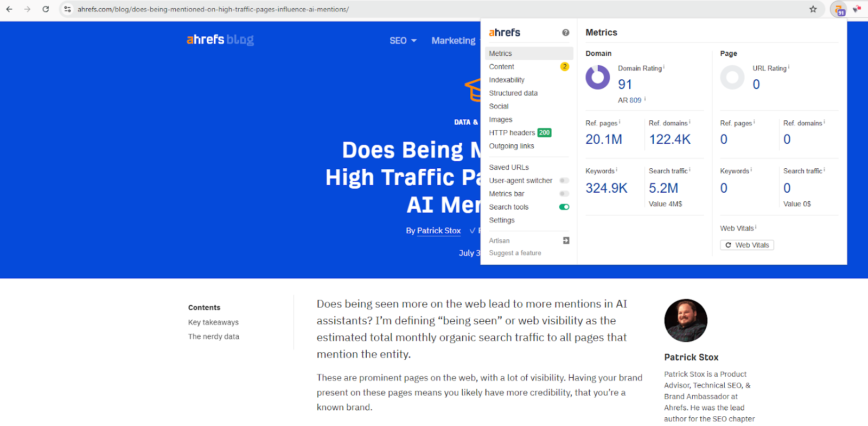Screen dimensions: 868x426
Task: Enable the Metrics bar toggle
Action: (564, 194)
